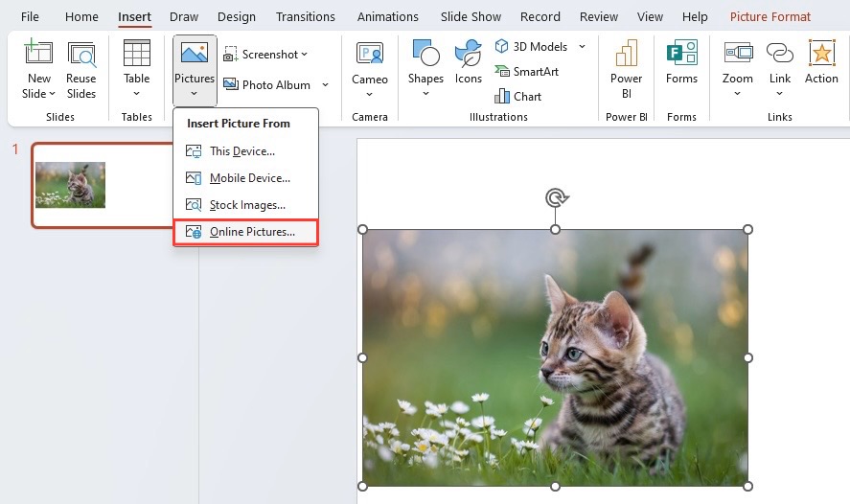850x504 pixels.
Task: Click the Photo Album button
Action: point(267,84)
